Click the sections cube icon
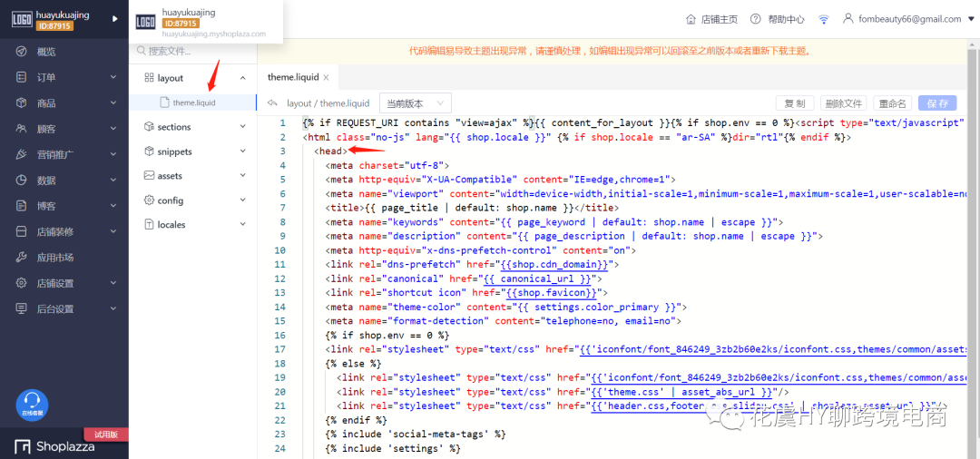This screenshot has width=980, height=459. pos(149,126)
